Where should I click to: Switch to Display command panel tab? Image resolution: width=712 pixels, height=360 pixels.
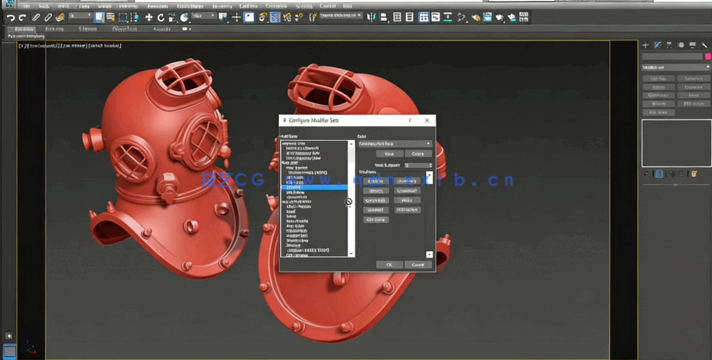click(x=692, y=45)
